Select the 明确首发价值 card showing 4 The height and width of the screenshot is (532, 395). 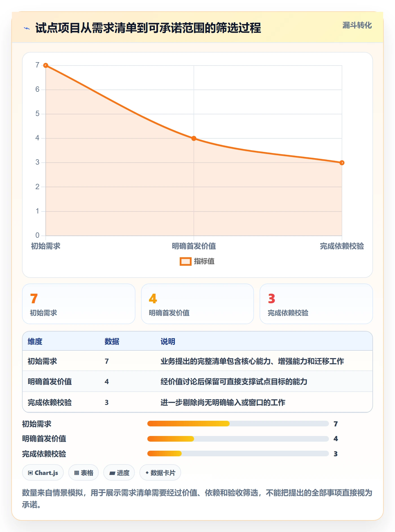tap(197, 304)
